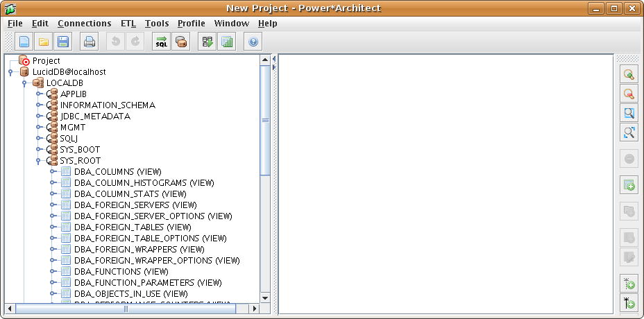Click the New Table icon

coord(629,185)
